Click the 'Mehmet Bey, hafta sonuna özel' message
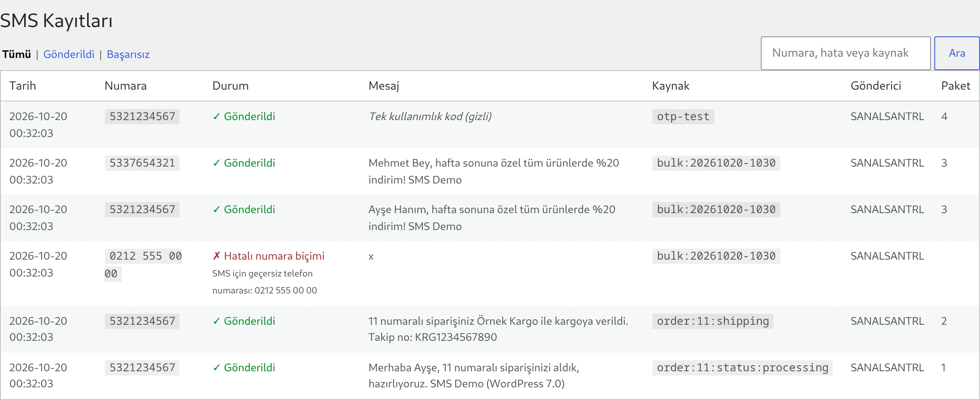Viewport: 980px width, 400px height. (494, 171)
